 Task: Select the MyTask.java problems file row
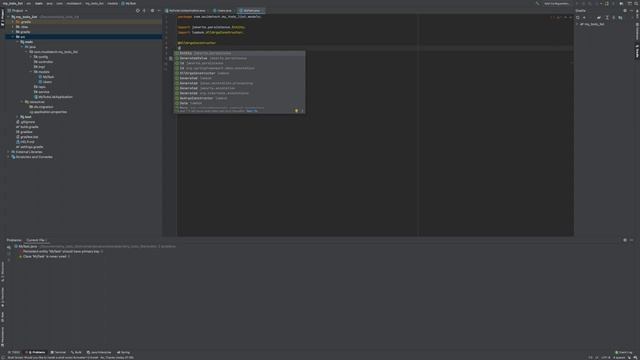click(x=95, y=247)
